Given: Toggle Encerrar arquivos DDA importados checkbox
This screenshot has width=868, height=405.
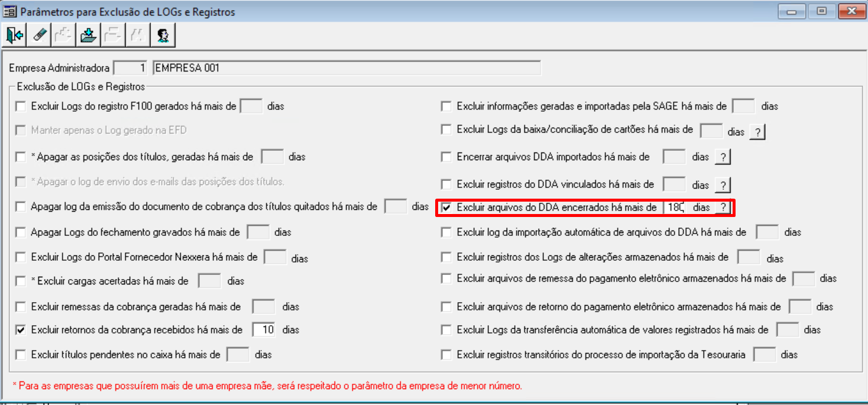Looking at the screenshot, I should (x=446, y=157).
